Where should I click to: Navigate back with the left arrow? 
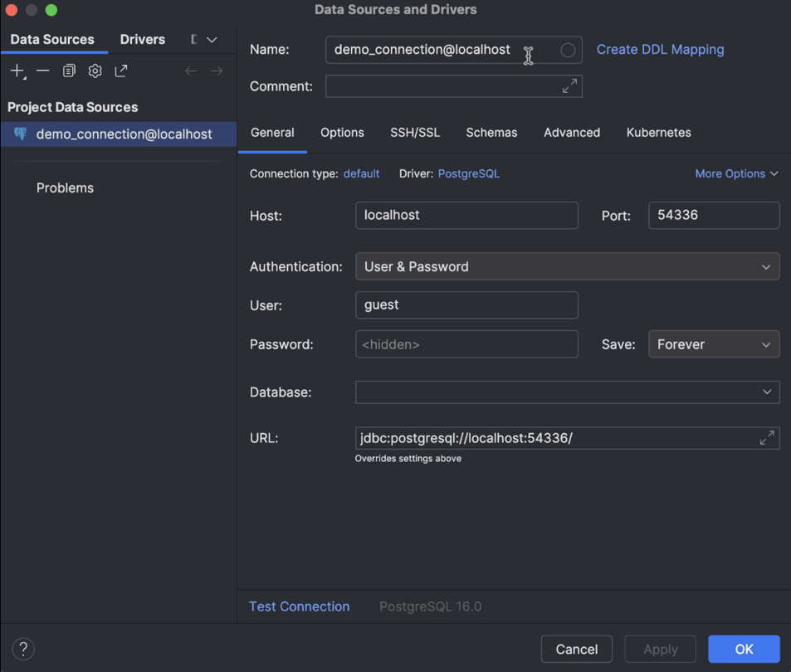click(x=191, y=71)
